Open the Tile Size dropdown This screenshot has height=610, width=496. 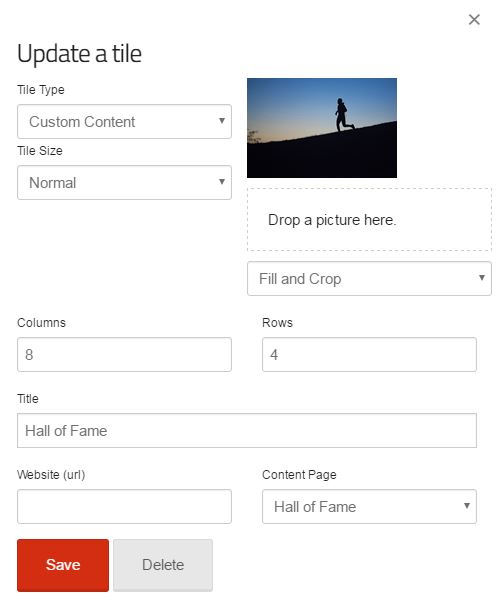point(124,182)
